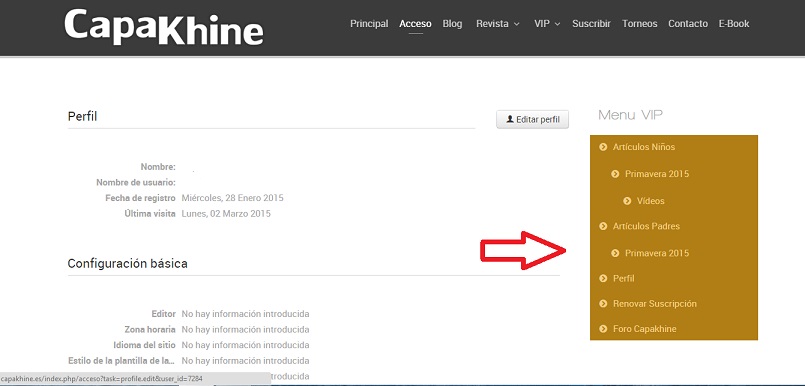Open Artículos Padres in Menu VIP

[x=646, y=226]
